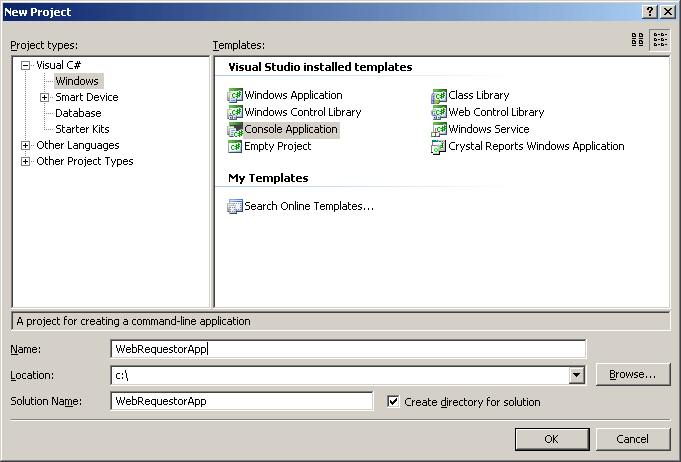The height and width of the screenshot is (462, 681).
Task: Pick the Web Control Library template icon
Action: pos(439,113)
